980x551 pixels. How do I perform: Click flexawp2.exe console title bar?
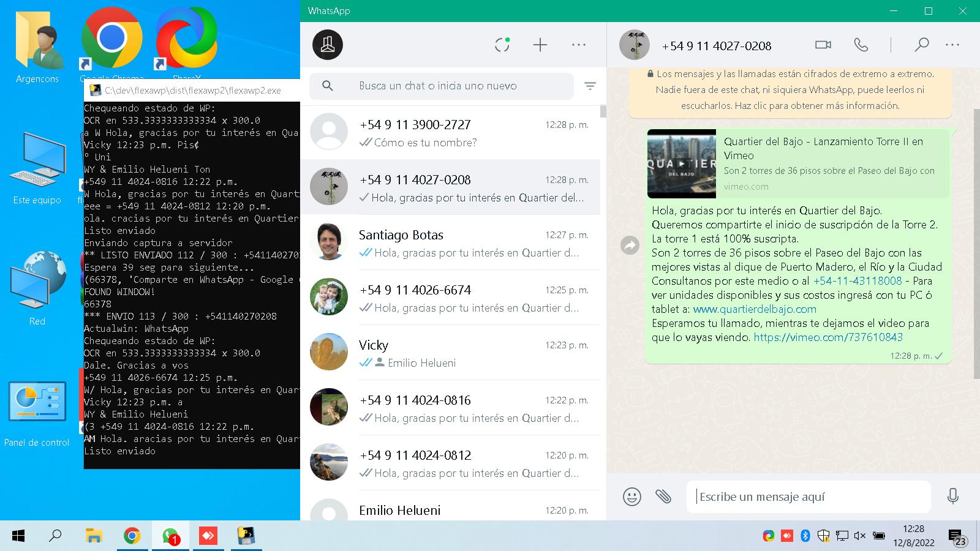tap(192, 91)
